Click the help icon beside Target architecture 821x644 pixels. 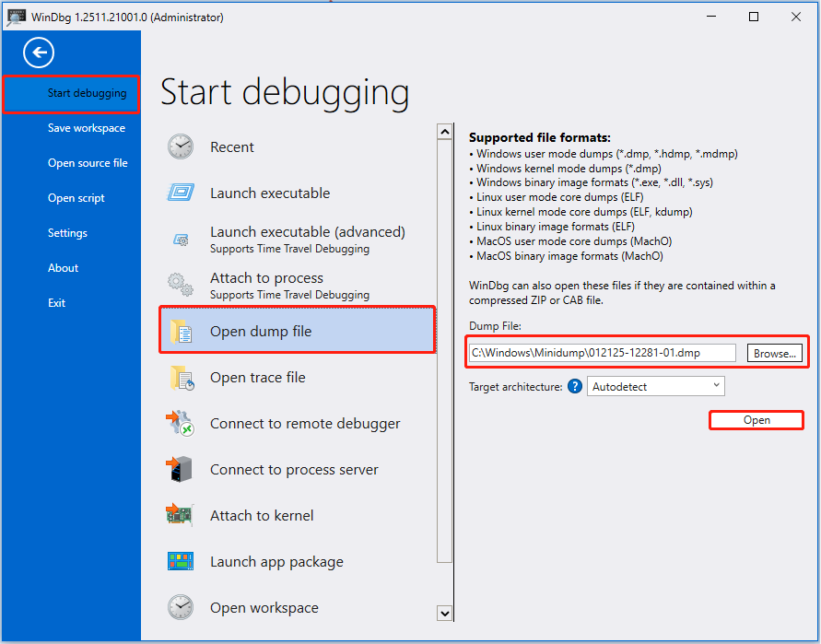[x=575, y=386]
